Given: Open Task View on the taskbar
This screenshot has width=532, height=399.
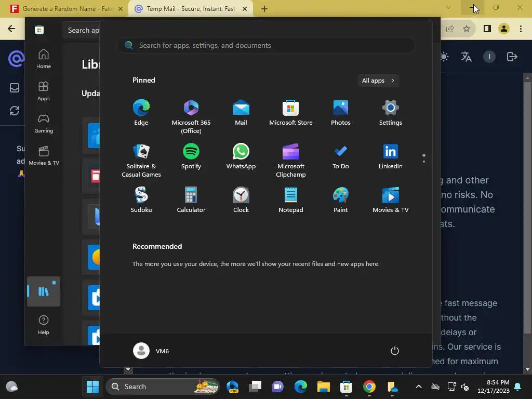Looking at the screenshot, I should [x=255, y=387].
